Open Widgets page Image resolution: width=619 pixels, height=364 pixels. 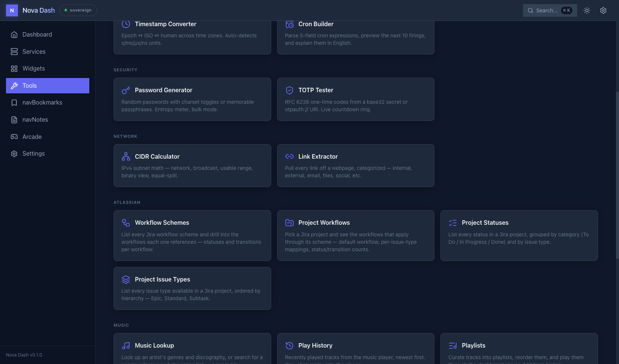pos(47,69)
